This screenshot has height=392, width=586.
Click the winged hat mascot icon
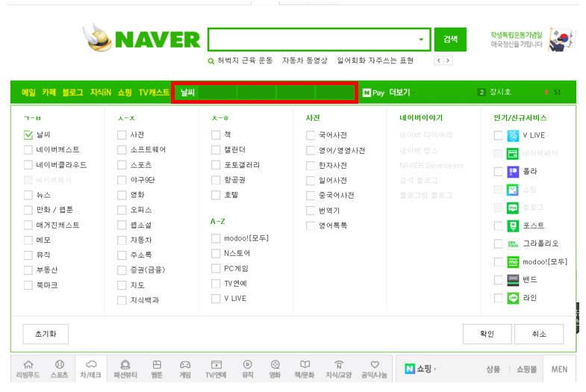pos(98,37)
